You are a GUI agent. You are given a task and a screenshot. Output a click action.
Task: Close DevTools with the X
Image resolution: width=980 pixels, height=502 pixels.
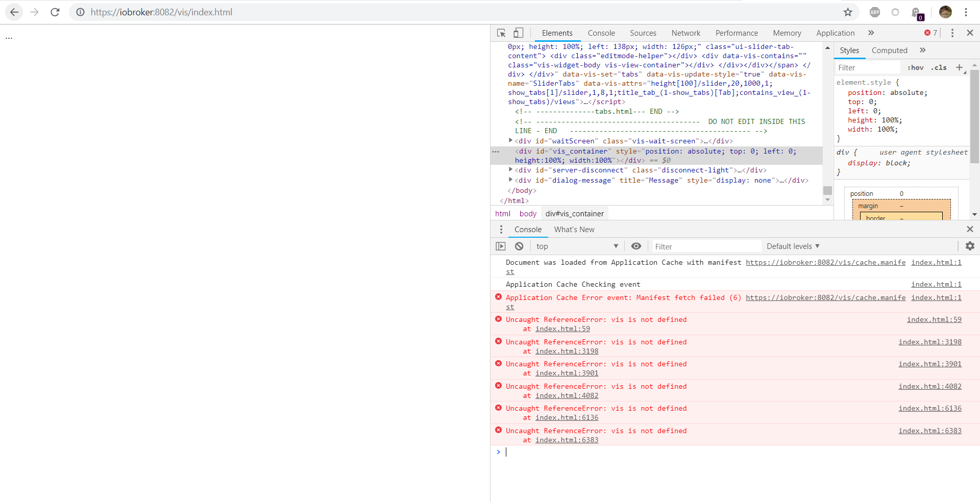point(970,33)
